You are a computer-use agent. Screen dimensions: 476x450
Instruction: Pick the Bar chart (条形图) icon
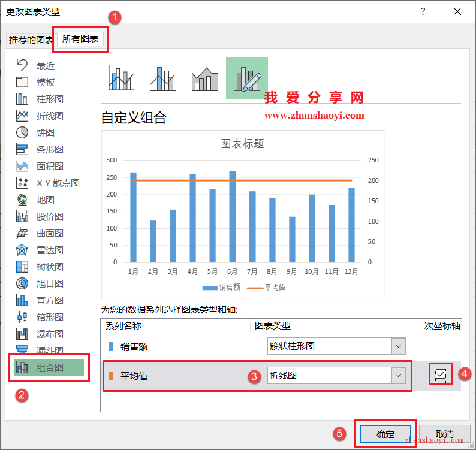(22, 149)
